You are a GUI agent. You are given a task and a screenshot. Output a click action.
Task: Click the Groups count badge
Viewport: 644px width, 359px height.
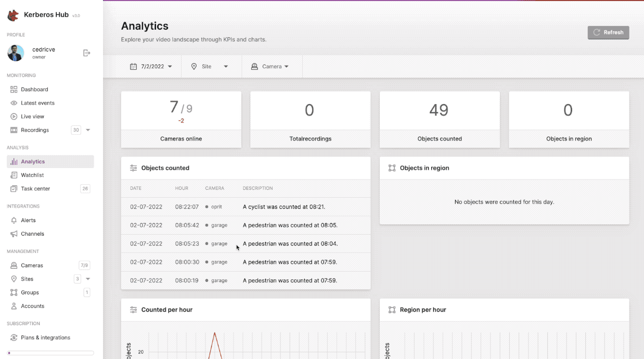click(87, 292)
